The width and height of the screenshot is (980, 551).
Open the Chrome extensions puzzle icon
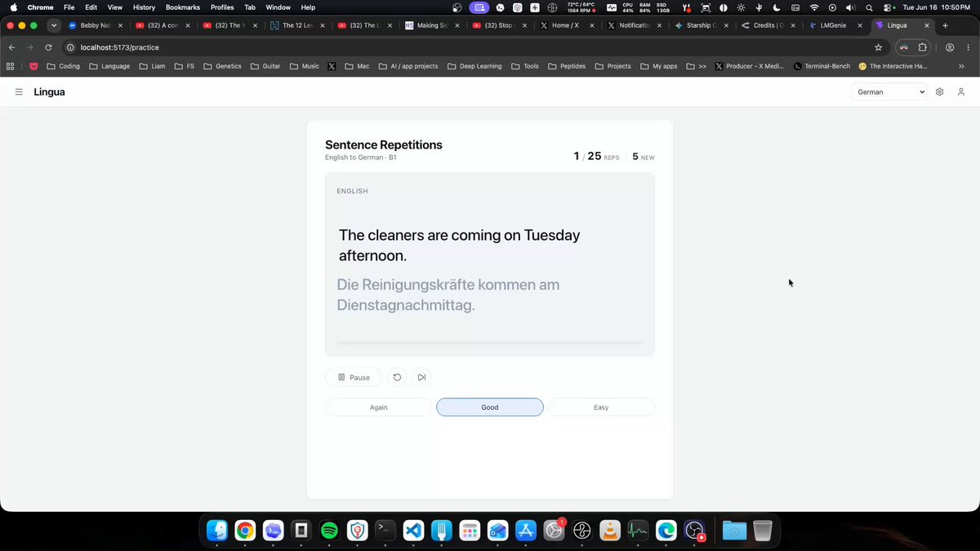tap(924, 47)
